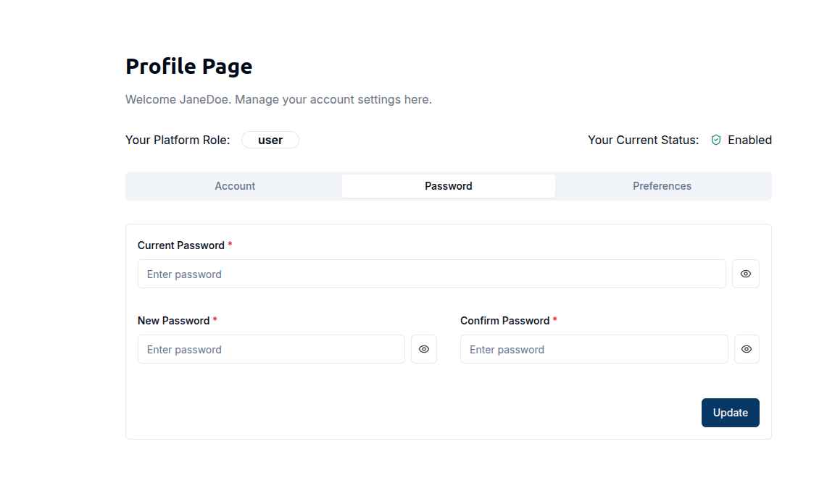
Task: Focus the Current Password input field
Action: click(x=431, y=274)
